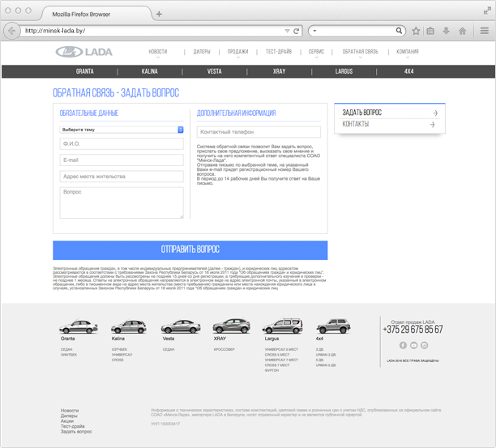This screenshot has width=496, height=448.
Task: Go to ТЕСТ-ДРАЙВ page
Action: 279,52
